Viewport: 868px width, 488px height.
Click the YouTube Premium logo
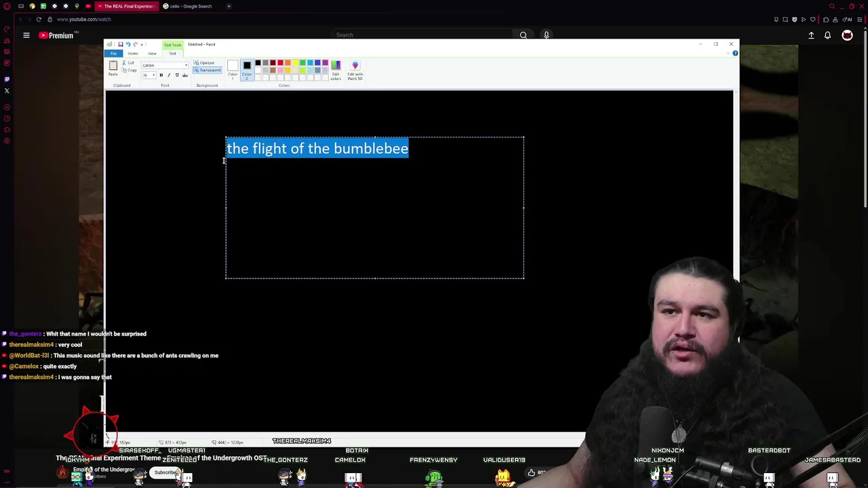[x=56, y=35]
